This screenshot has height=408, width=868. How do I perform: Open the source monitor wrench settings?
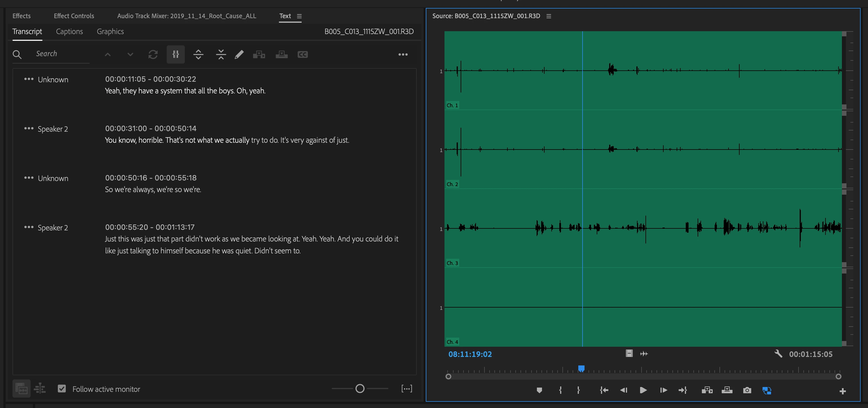pos(778,354)
